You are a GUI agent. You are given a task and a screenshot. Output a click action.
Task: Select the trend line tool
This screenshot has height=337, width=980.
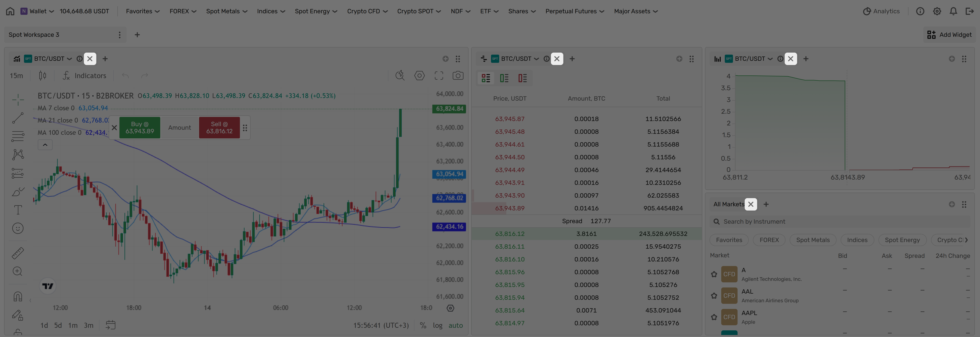click(x=18, y=118)
